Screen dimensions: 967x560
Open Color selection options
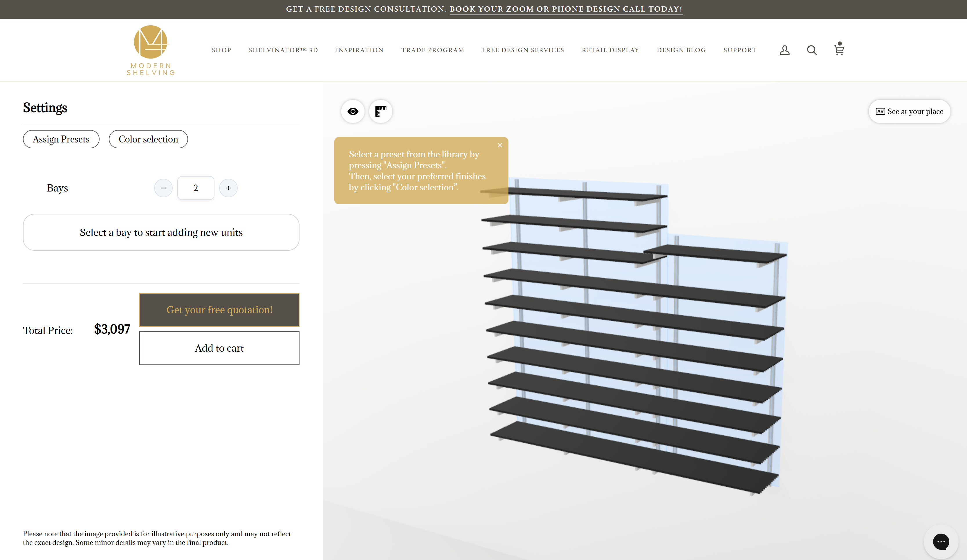click(148, 139)
